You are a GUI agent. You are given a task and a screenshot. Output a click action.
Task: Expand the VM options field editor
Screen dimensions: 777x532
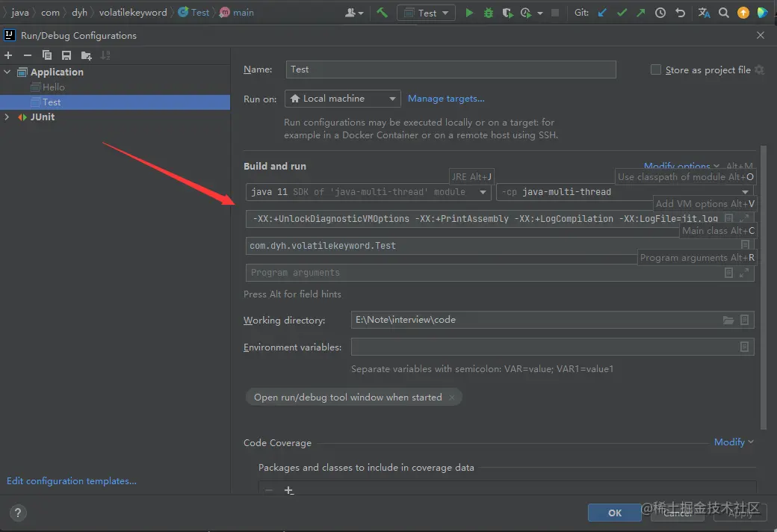[744, 218]
